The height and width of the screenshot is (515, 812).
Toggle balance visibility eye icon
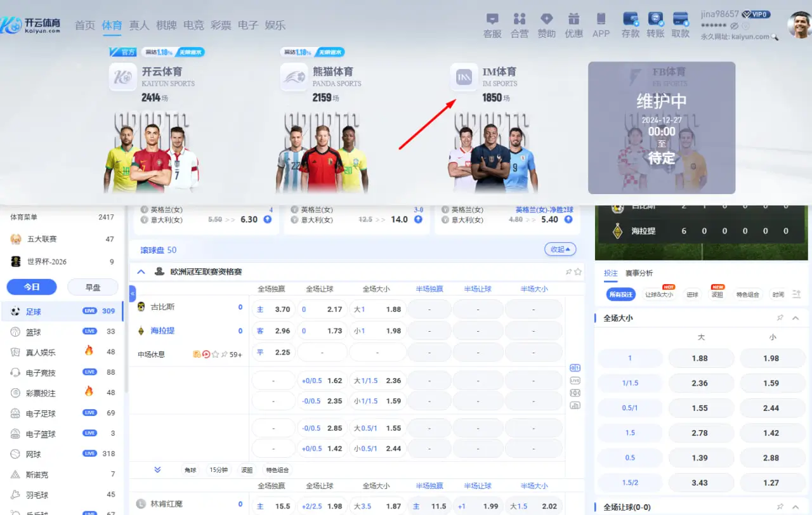734,26
